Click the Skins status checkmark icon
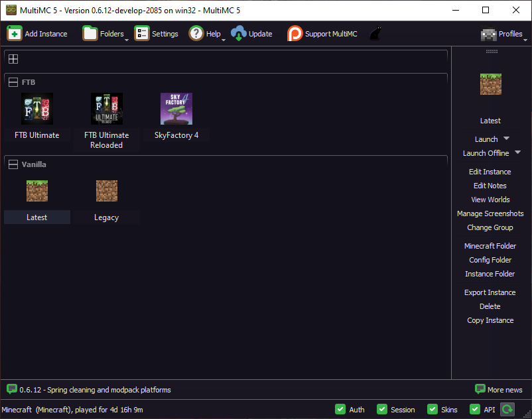The height and width of the screenshot is (419, 532). (432, 409)
